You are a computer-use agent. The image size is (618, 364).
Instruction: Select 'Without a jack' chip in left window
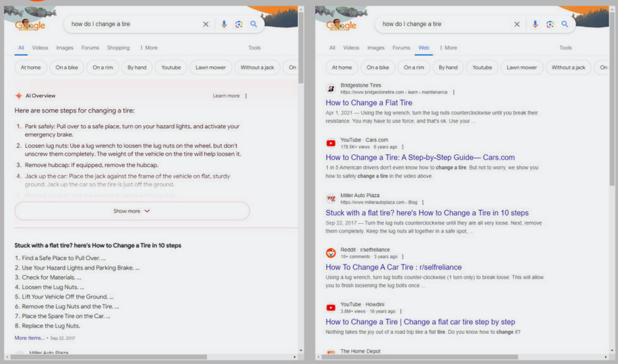[257, 68]
